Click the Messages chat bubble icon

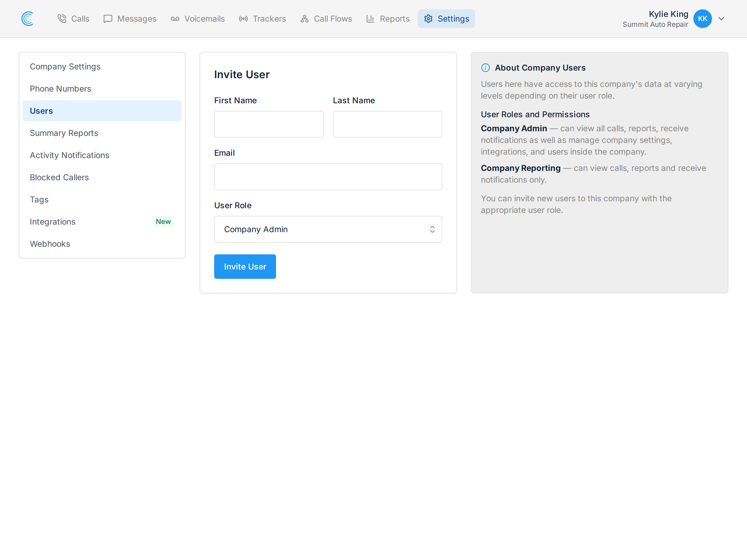click(x=108, y=19)
